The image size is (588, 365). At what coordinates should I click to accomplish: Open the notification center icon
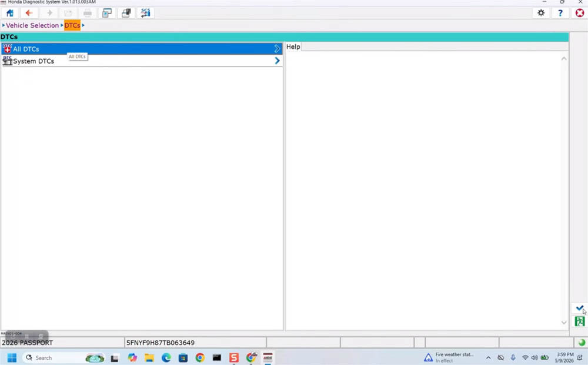[580, 357]
